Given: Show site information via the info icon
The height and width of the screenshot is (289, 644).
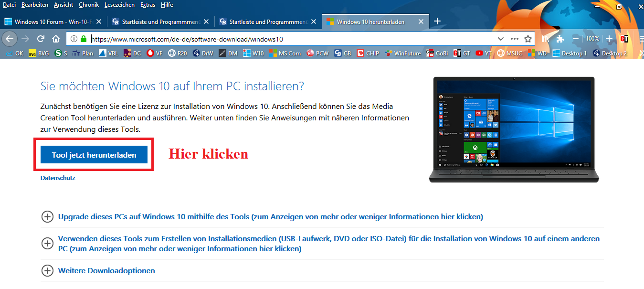Looking at the screenshot, I should pyautogui.click(x=74, y=39).
